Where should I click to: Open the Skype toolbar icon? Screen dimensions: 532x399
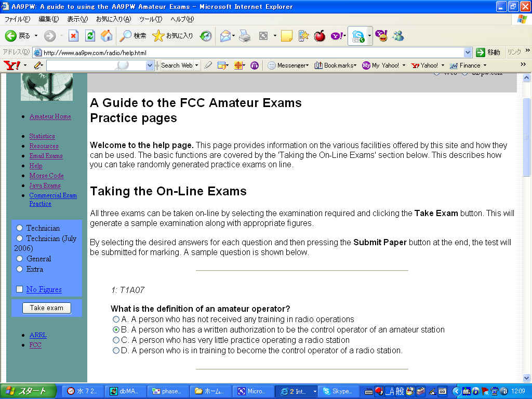pyautogui.click(x=358, y=36)
